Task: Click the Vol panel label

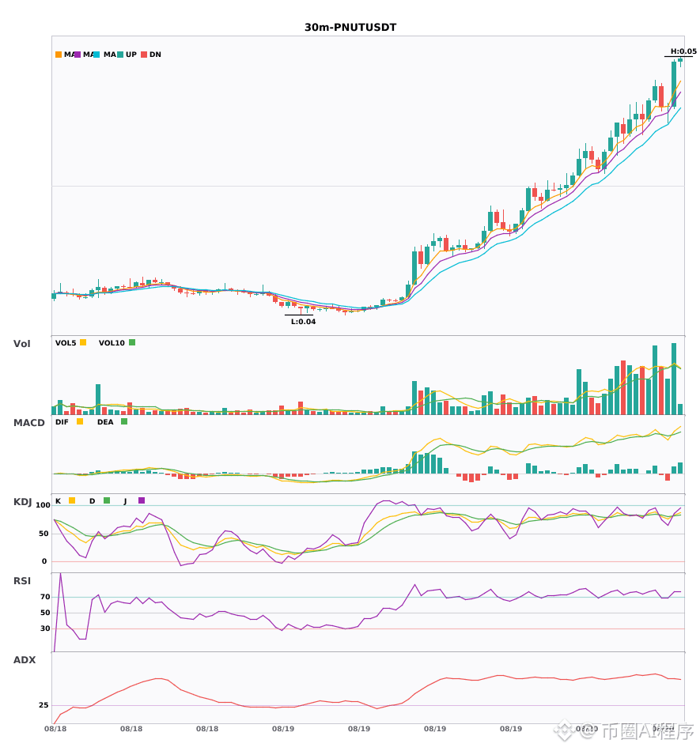Action: pos(21,344)
